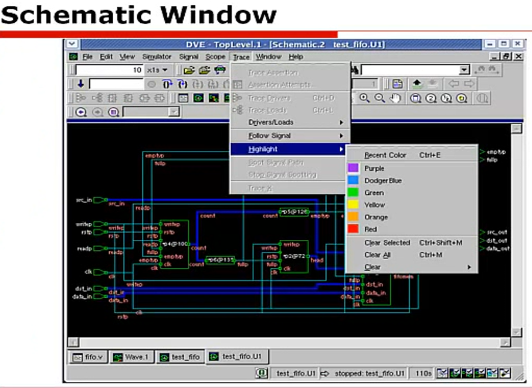Click the back arrow circle icon
The image size is (532, 388).
tap(81, 112)
